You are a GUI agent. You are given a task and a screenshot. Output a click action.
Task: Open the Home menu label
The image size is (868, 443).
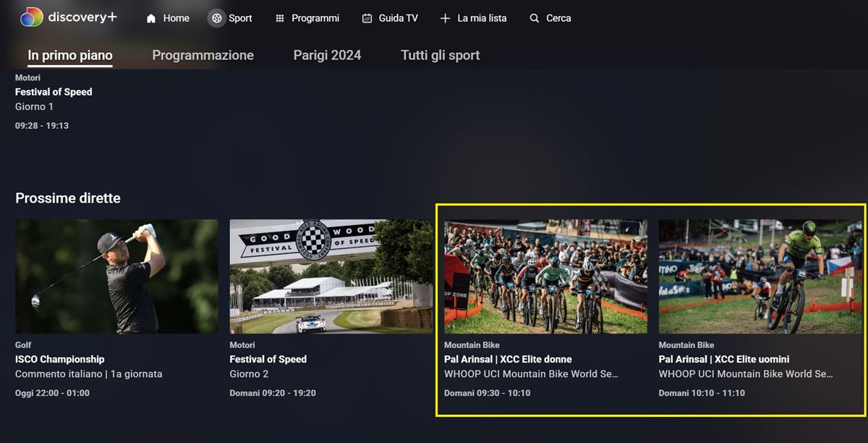tap(176, 18)
